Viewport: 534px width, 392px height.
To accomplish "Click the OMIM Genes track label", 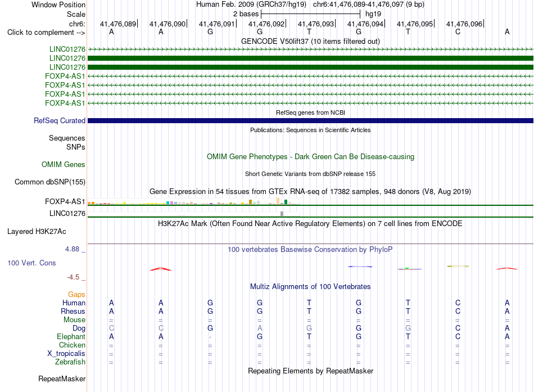I will click(64, 165).
